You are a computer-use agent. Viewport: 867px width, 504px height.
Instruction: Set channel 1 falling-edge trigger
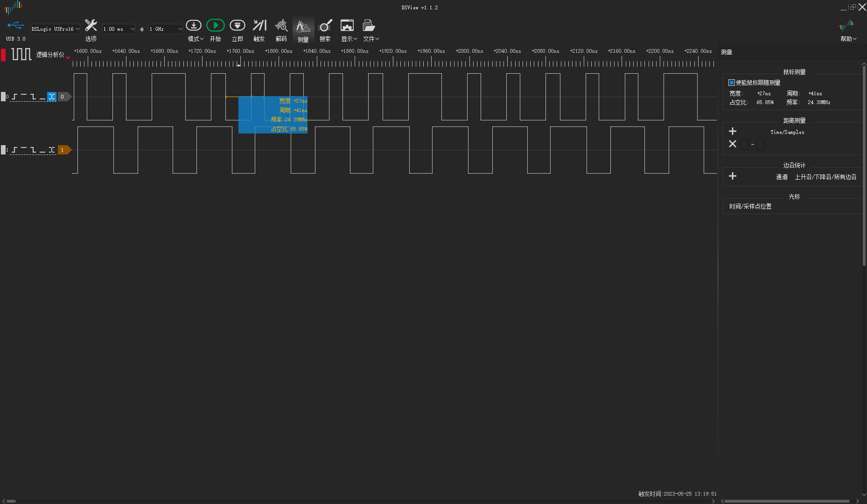click(33, 150)
